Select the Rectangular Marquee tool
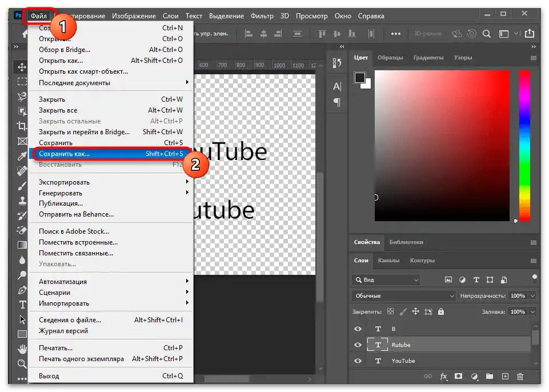 (22, 81)
